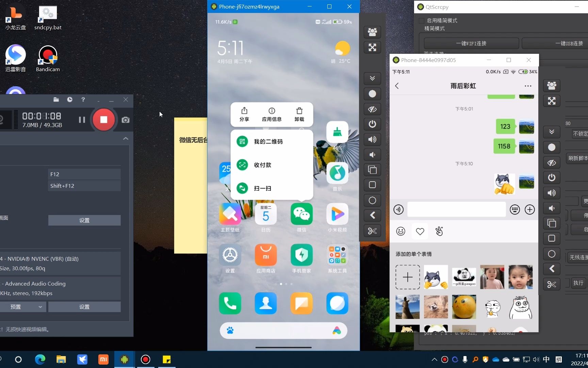Open chat options three dots menu
Viewport: 588px width, 368px height.
coord(528,86)
